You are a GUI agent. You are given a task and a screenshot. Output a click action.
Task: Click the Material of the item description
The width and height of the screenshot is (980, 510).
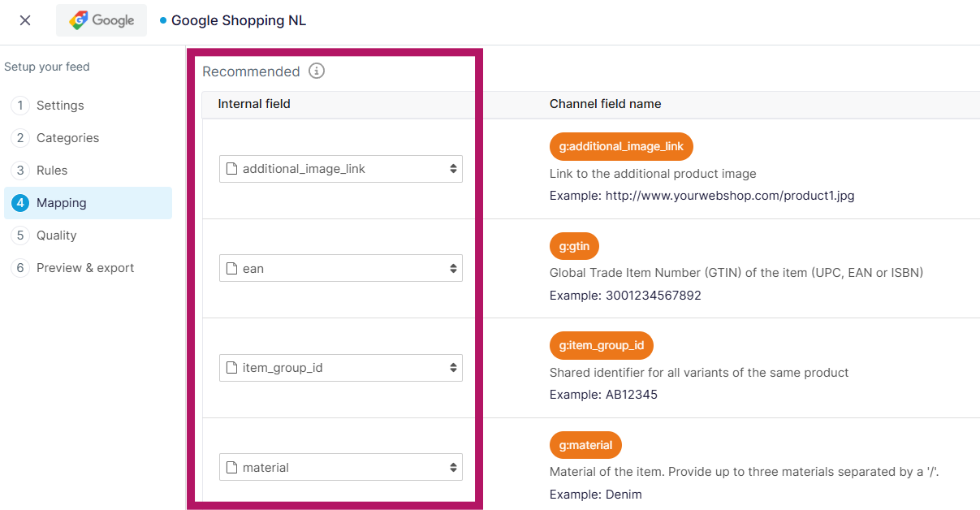click(x=745, y=472)
